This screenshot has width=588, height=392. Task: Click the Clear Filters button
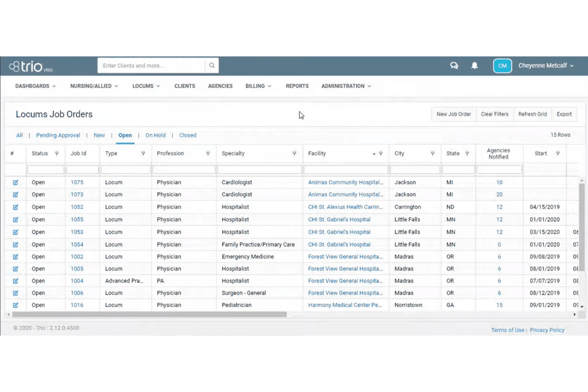(495, 114)
